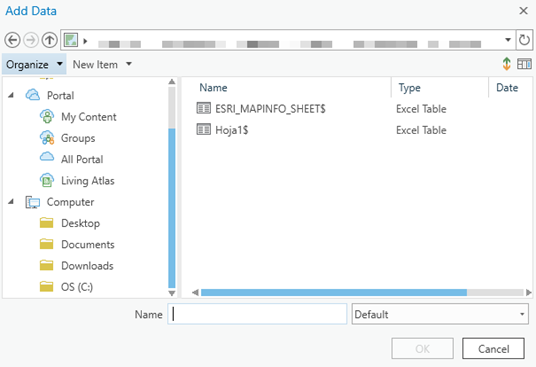Toggle the details panel icon
536x367 pixels.
pos(524,64)
